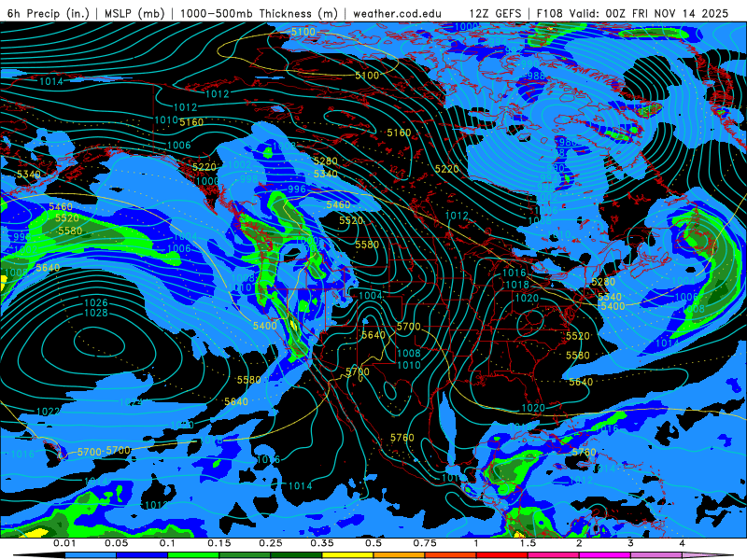Select the magenta 2–3 legend swatch
Screen dimensions: 747x560
(x=605, y=555)
